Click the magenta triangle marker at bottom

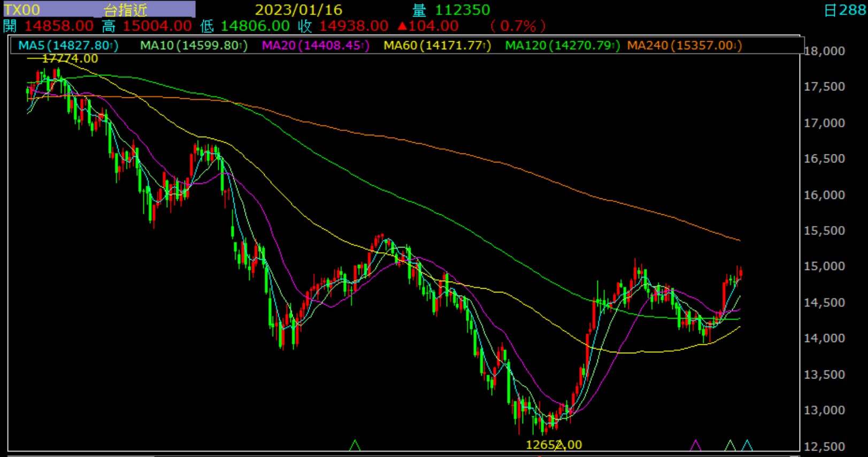coord(695,445)
